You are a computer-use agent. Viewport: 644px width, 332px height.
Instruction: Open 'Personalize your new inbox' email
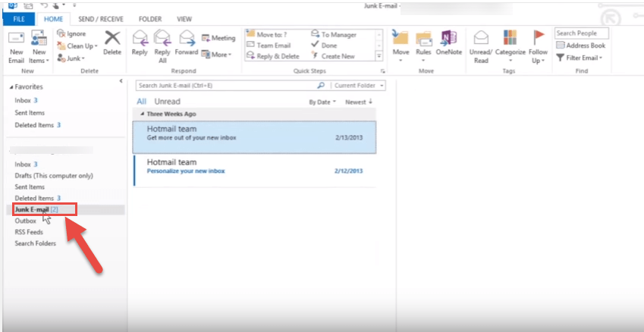(255, 171)
